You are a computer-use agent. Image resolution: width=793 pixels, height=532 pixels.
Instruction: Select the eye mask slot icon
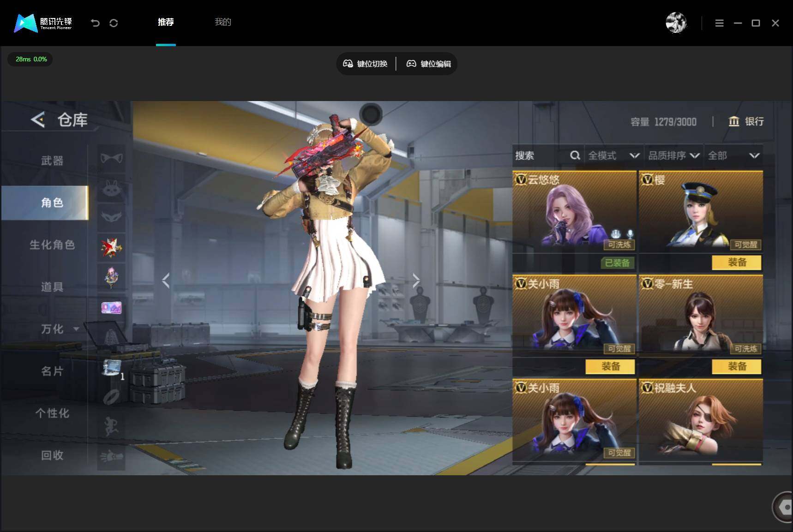click(x=111, y=217)
